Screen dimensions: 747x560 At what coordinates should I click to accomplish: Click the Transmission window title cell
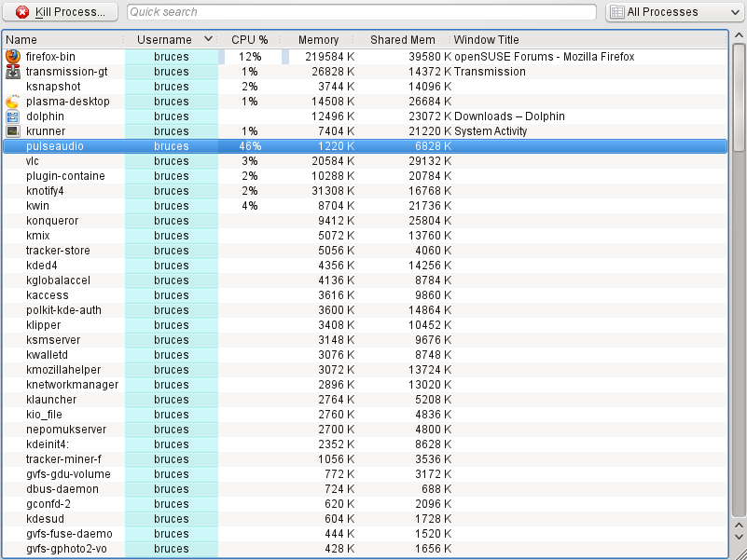tap(490, 72)
